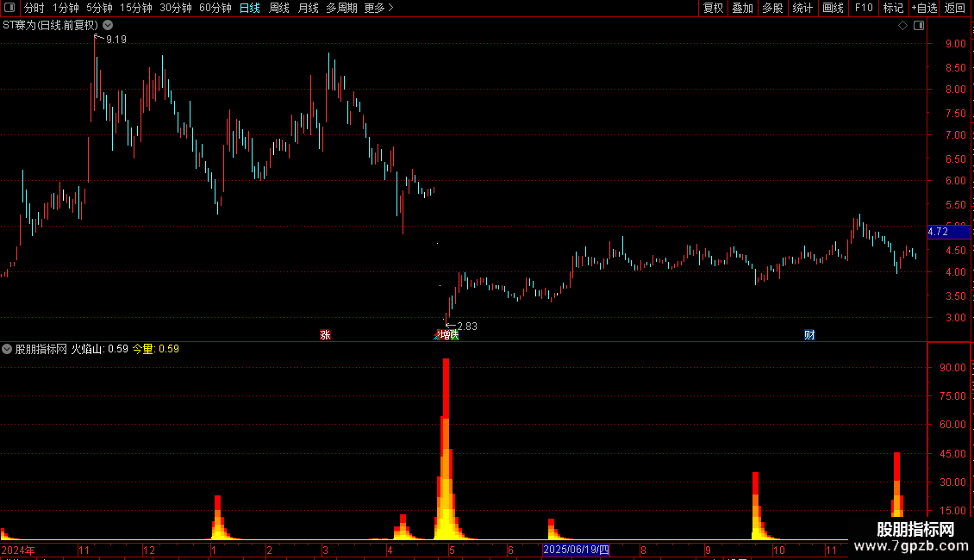This screenshot has width=974, height=560.
Task: Click the 90.00 indicator axis label
Action: [x=952, y=368]
